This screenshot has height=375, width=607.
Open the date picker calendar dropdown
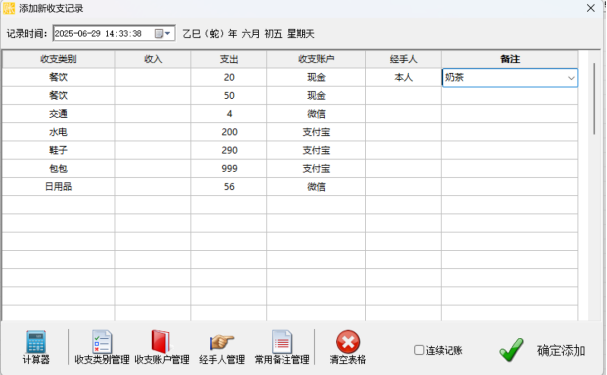(x=163, y=33)
